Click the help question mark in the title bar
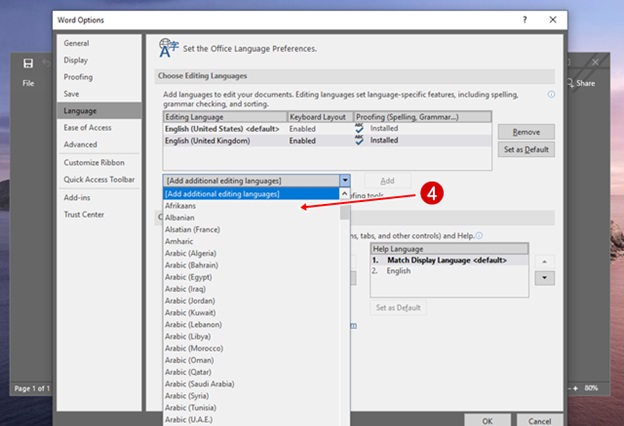624x426 pixels. pos(525,20)
